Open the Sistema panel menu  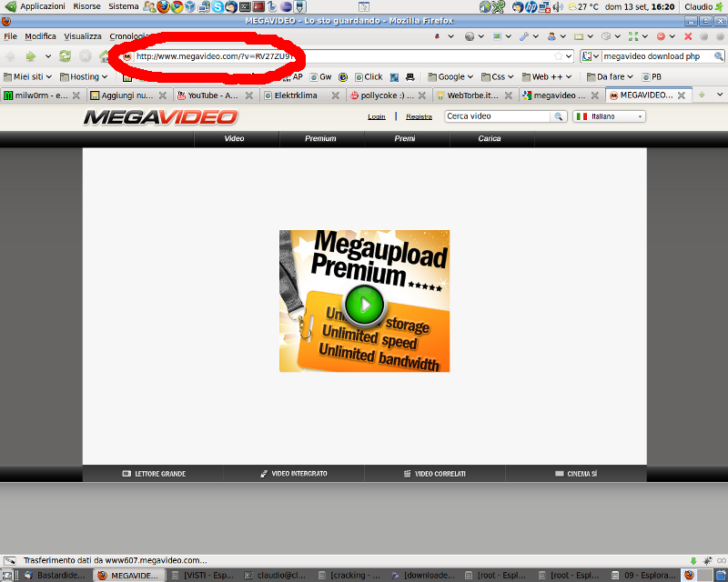click(x=124, y=6)
